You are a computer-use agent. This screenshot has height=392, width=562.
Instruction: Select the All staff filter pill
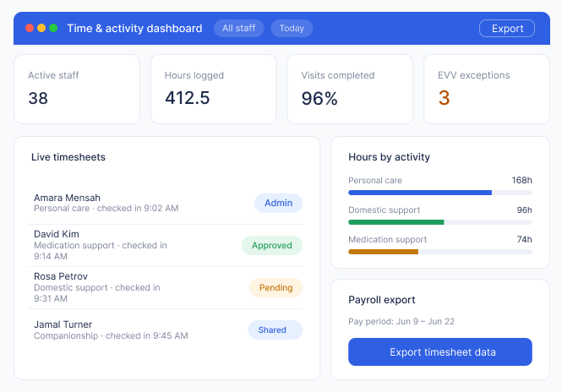[x=238, y=29]
